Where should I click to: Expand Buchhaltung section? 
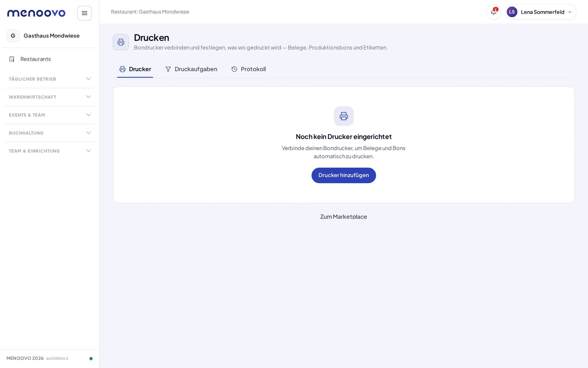pos(50,133)
